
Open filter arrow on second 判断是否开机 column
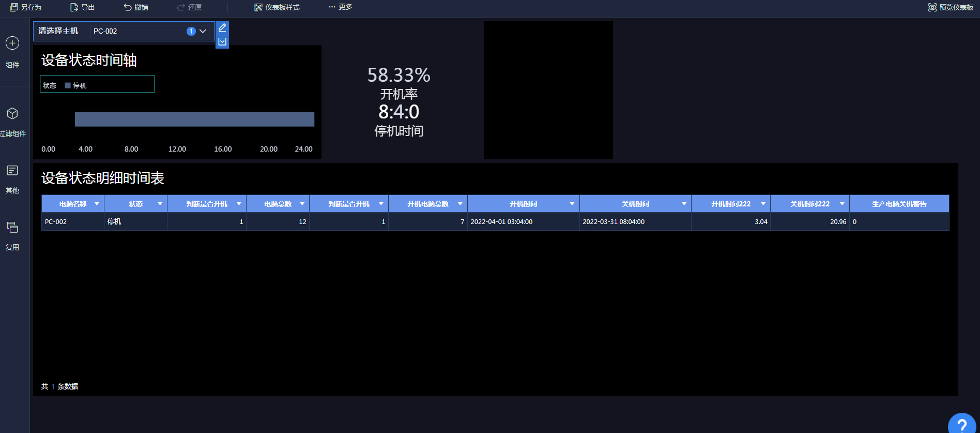(x=381, y=204)
